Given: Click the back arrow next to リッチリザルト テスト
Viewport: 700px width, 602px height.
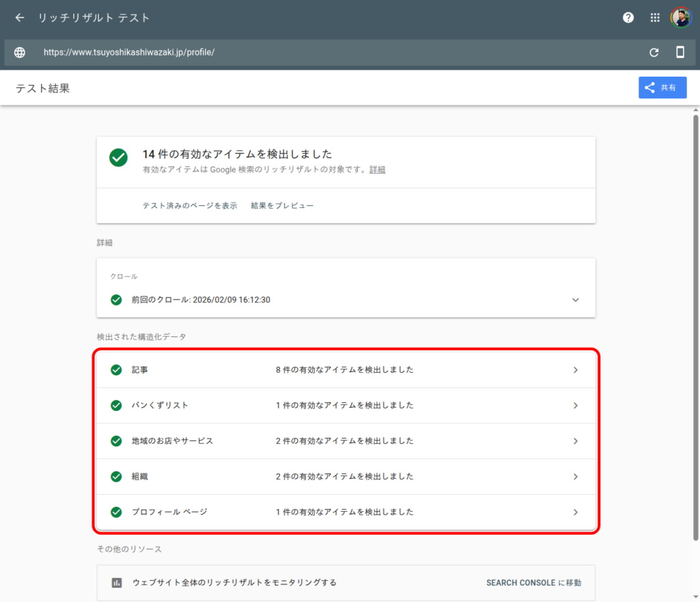Looking at the screenshot, I should click(x=18, y=18).
